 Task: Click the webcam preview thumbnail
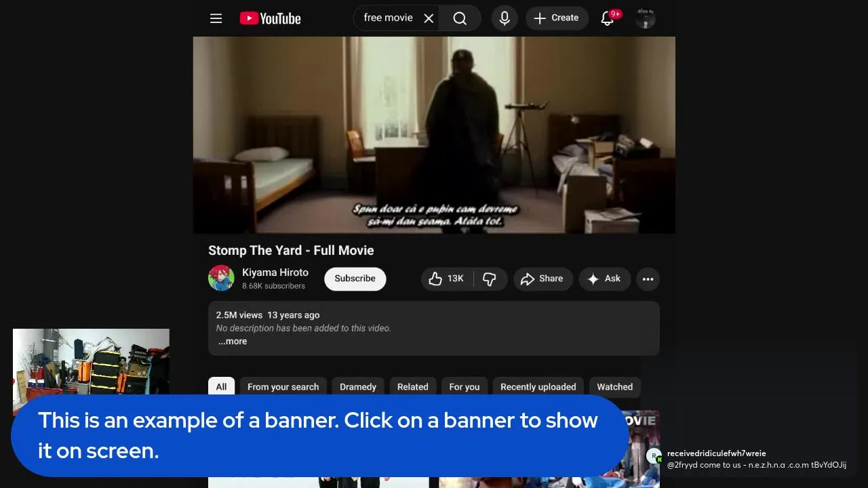91,362
